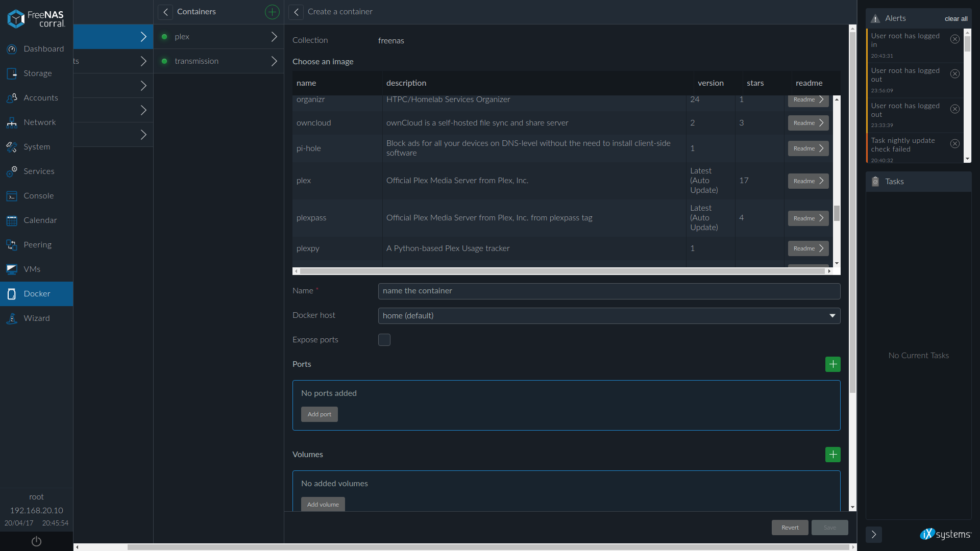Screen dimensions: 980x551
Task: Click the add Ports plus icon
Action: (832, 364)
